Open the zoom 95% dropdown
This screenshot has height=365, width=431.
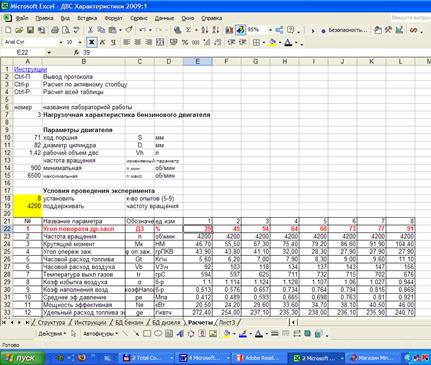pos(270,30)
